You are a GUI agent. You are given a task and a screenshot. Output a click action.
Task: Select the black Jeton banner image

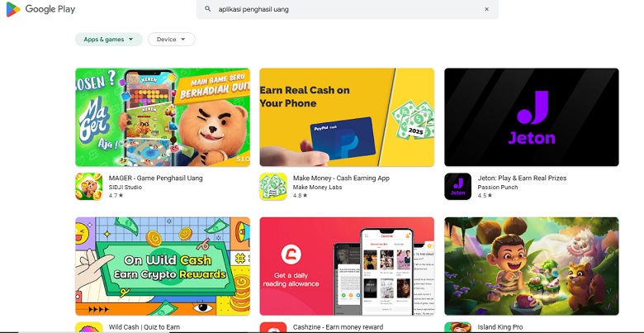coord(532,117)
